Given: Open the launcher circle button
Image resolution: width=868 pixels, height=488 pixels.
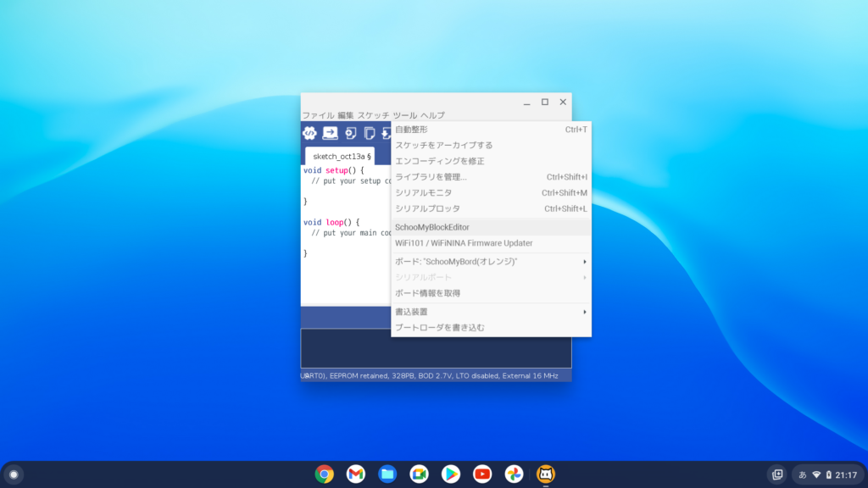Looking at the screenshot, I should click(x=14, y=474).
